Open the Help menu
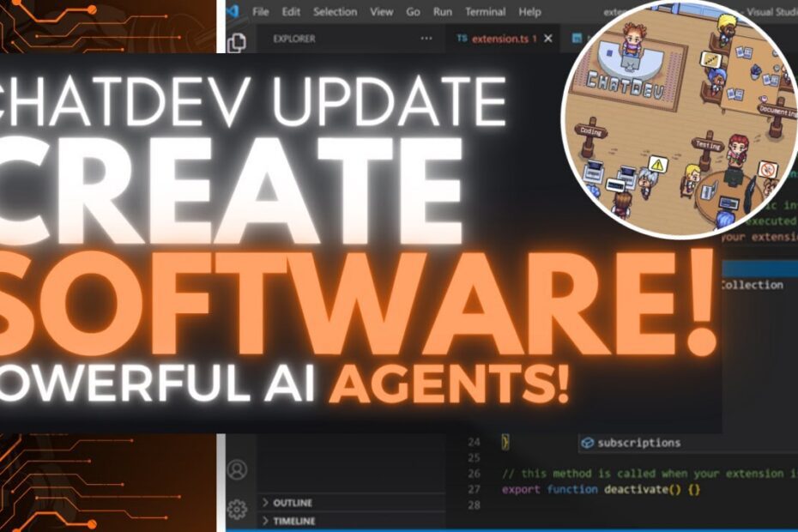 [529, 12]
